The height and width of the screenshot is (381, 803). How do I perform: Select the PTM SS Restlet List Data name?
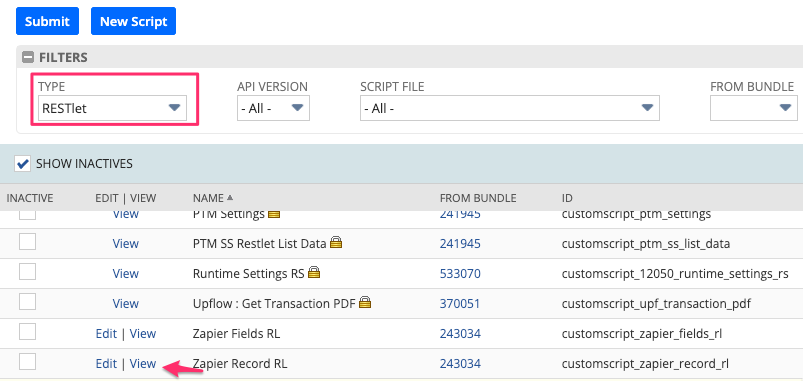tap(259, 244)
